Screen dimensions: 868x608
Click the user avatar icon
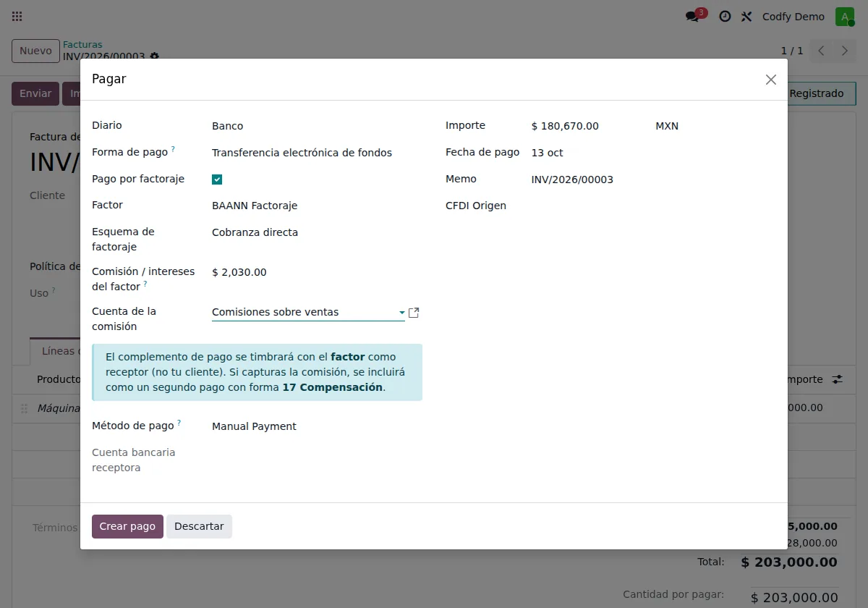pos(845,17)
